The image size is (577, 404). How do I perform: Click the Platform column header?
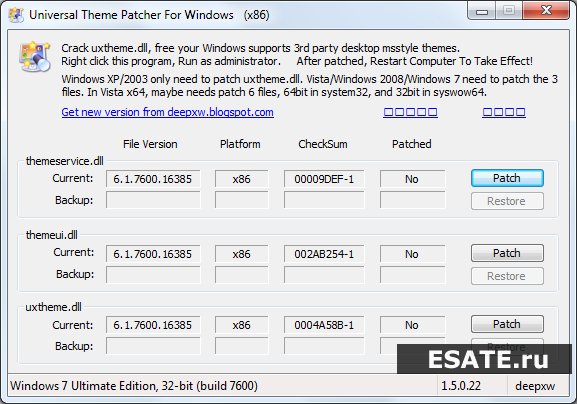coord(240,144)
